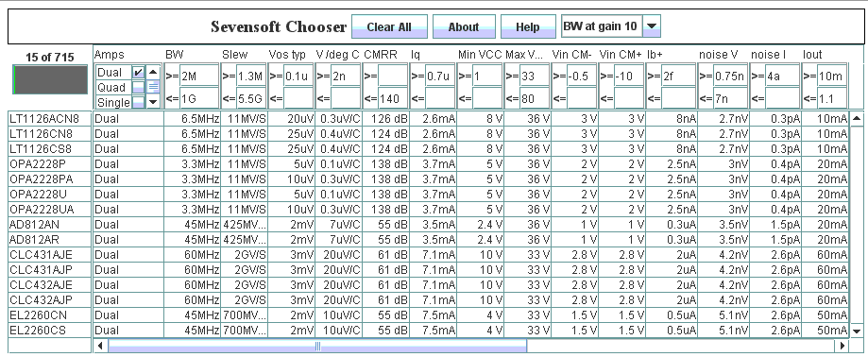Click the CMRR maximum field showing 140

[x=393, y=99]
